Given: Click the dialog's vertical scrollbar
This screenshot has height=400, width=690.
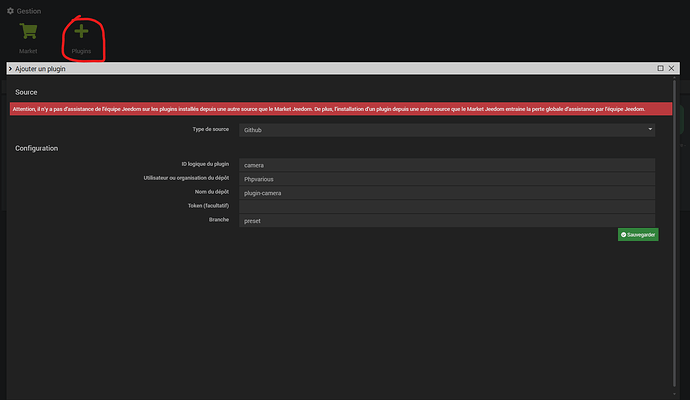Looking at the screenshot, I should (674, 233).
